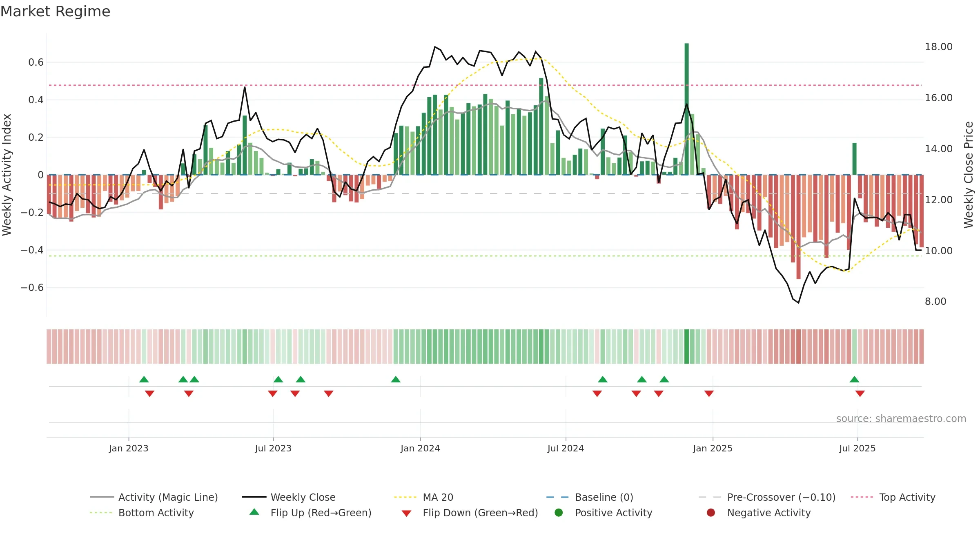Toggle the Bottom Activity legend entry

click(142, 513)
